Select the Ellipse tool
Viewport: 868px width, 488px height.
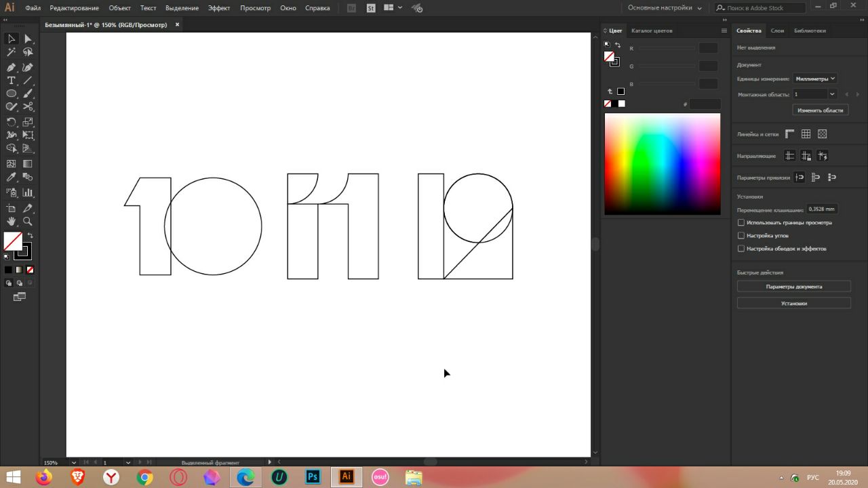coord(12,94)
